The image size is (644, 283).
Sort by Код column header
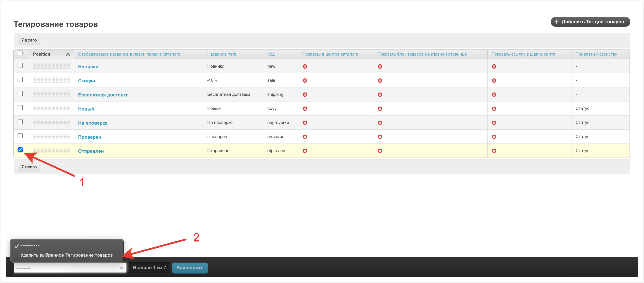(271, 54)
